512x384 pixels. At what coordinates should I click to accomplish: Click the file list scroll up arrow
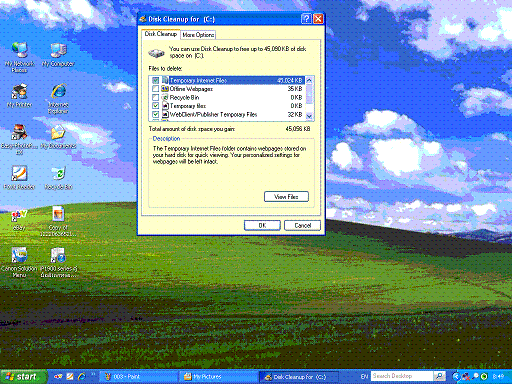tap(309, 80)
